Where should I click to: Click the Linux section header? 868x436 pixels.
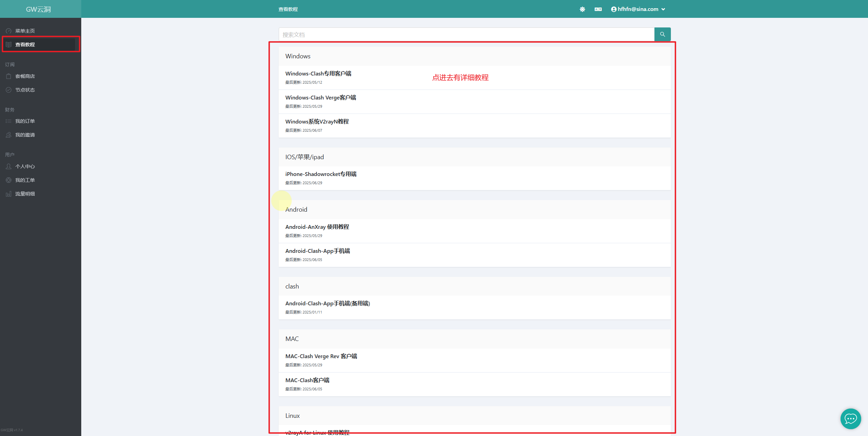click(474, 416)
